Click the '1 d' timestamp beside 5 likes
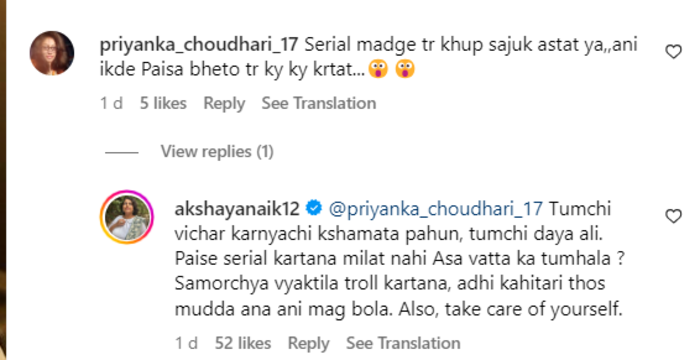Screen dimensions: 700x360 (111, 103)
